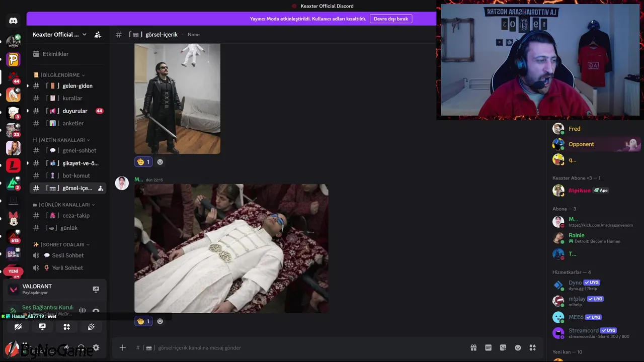Open the soundboard icon in voice panel
Viewport: 644px width, 362px height.
tap(91, 327)
